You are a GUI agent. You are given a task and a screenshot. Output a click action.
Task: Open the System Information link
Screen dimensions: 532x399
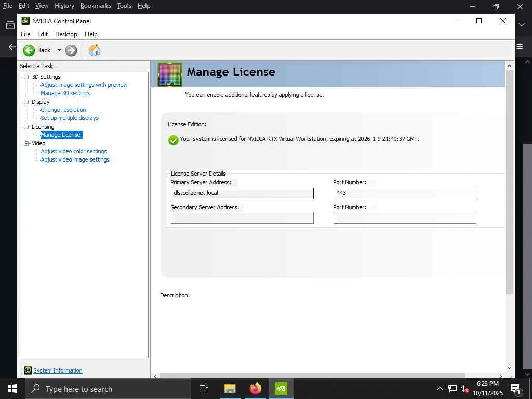[x=58, y=370]
